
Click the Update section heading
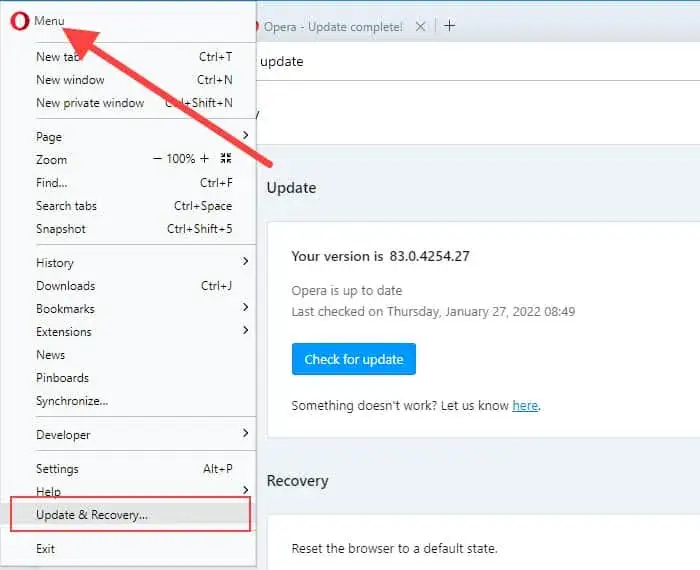pos(292,187)
